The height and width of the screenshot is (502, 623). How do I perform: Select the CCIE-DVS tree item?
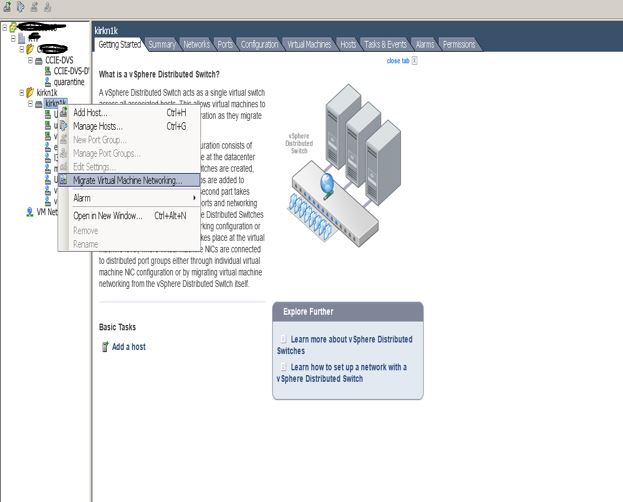tap(59, 60)
